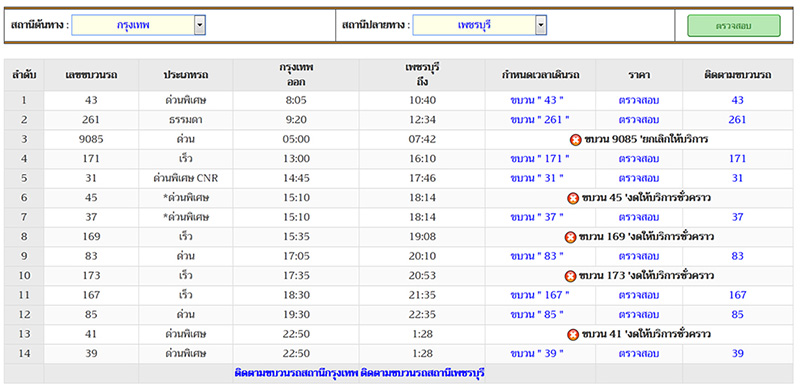Check price ตรวจสอบ for train 85 row
The width and height of the screenshot is (800, 391).
[639, 314]
